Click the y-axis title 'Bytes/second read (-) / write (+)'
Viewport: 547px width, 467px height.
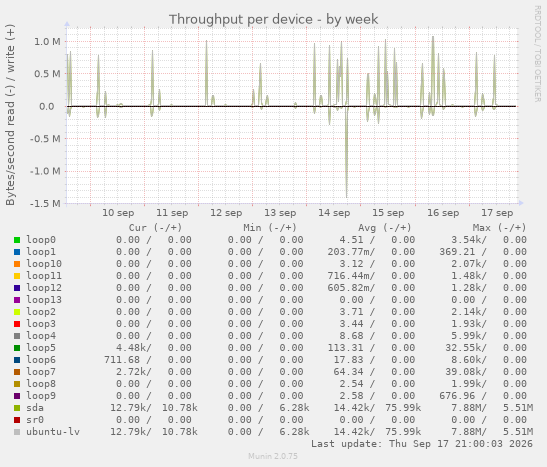(10, 115)
